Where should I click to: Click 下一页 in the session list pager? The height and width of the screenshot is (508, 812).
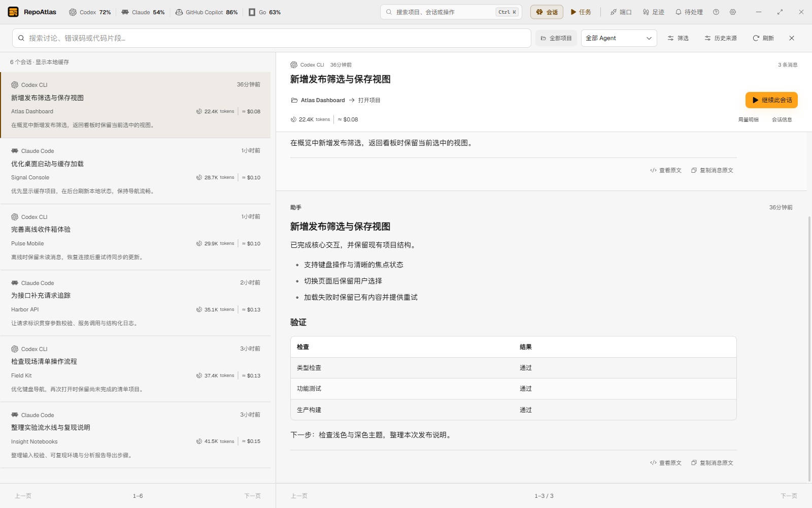[x=252, y=496]
